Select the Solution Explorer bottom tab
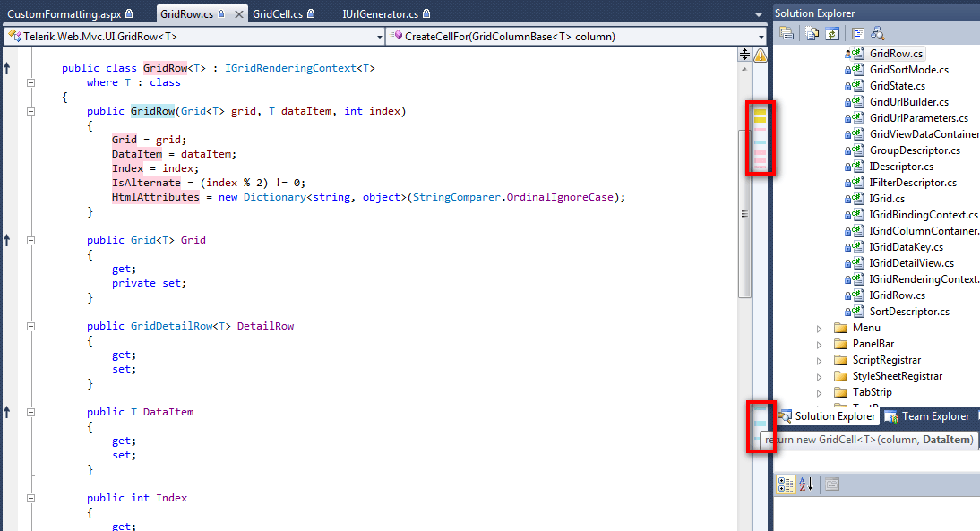 pos(828,416)
